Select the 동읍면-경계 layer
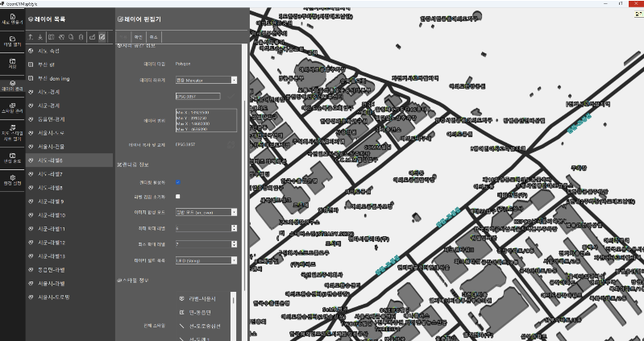644x341 pixels. coord(69,119)
